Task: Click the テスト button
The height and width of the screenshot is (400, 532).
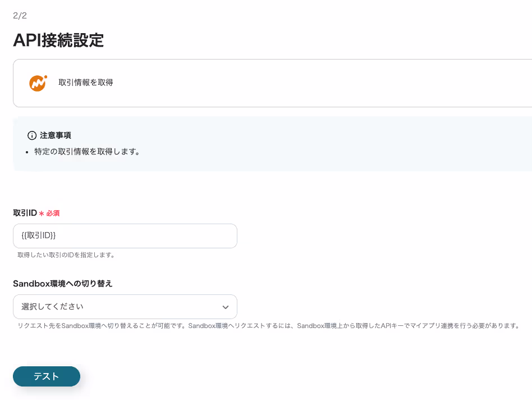Action: pyautogui.click(x=47, y=376)
